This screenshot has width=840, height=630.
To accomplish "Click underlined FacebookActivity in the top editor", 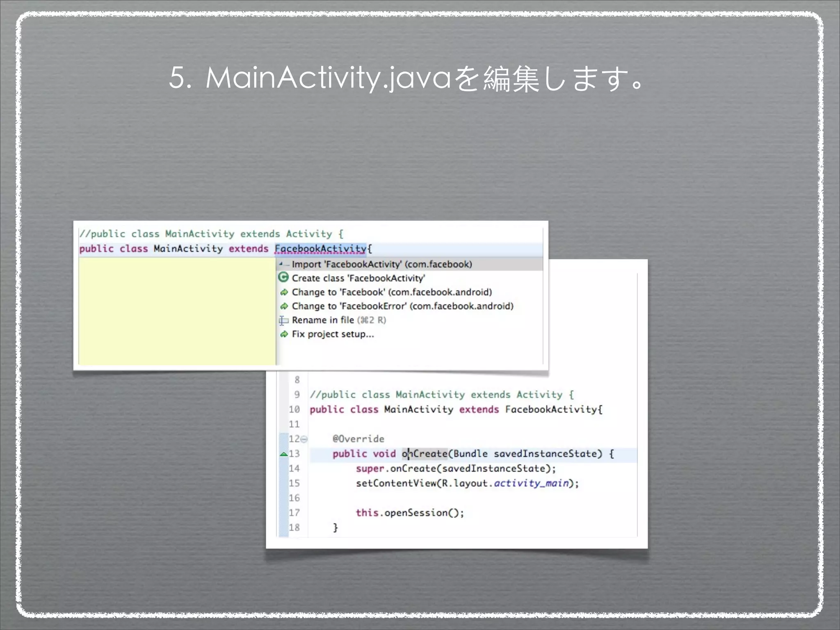I will [320, 249].
